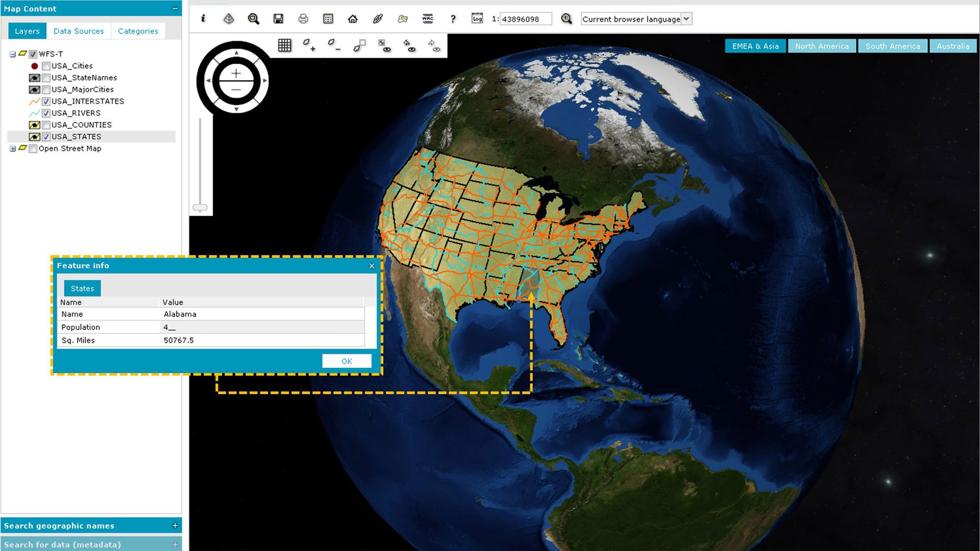Click the print map icon
Image resolution: width=980 pixels, height=551 pixels.
(303, 19)
